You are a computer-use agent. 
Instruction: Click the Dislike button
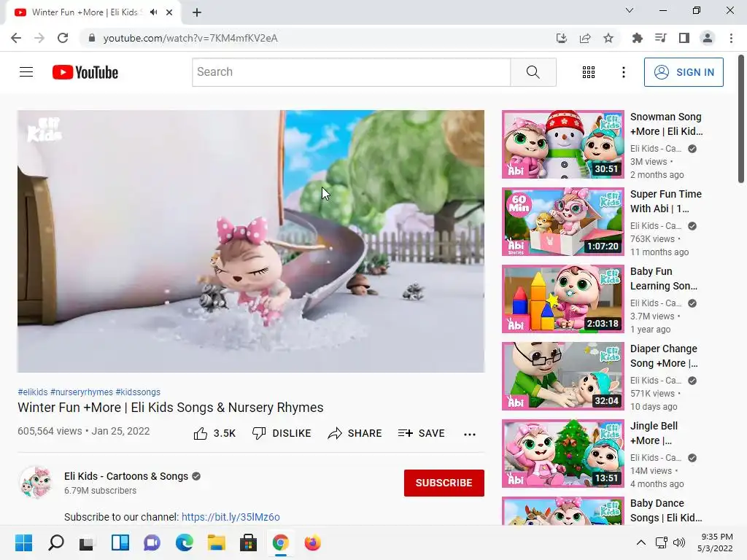point(282,433)
